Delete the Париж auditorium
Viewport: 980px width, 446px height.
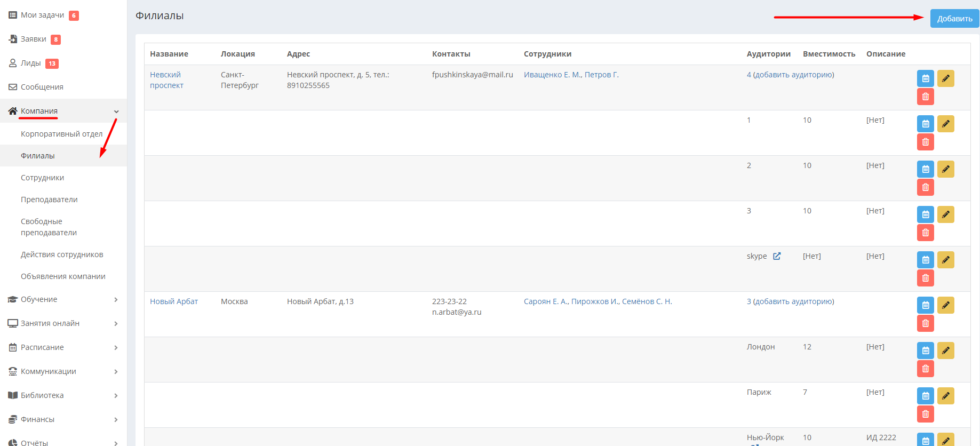pyautogui.click(x=926, y=414)
